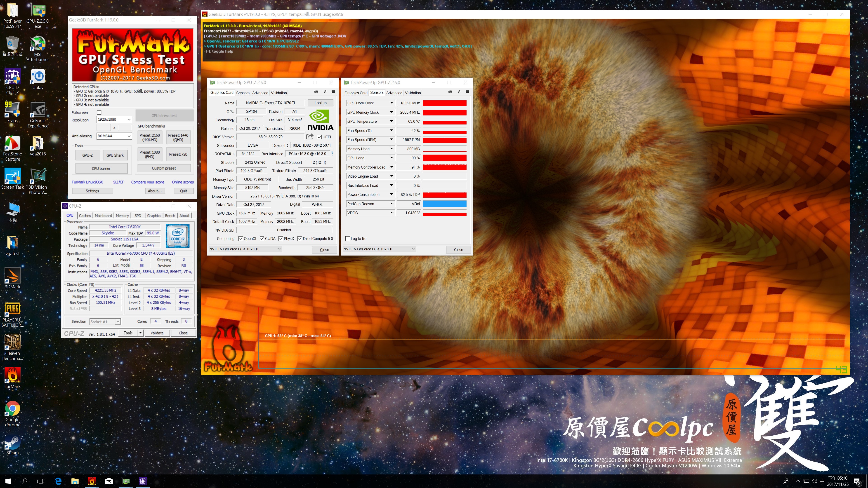Screen dimensions: 868x488
Task: Open Uplay desktop shortcut
Action: pos(38,80)
